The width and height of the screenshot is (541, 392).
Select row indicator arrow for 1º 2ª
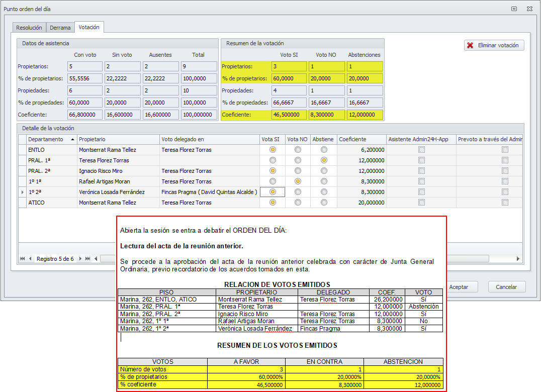pos(22,192)
